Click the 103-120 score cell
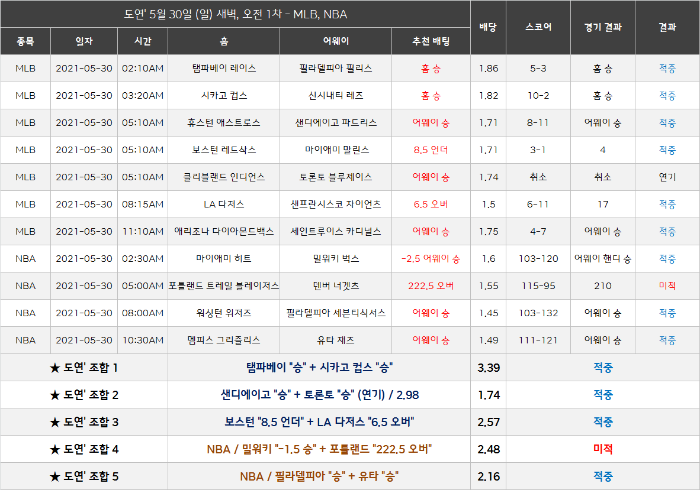 coord(538,259)
